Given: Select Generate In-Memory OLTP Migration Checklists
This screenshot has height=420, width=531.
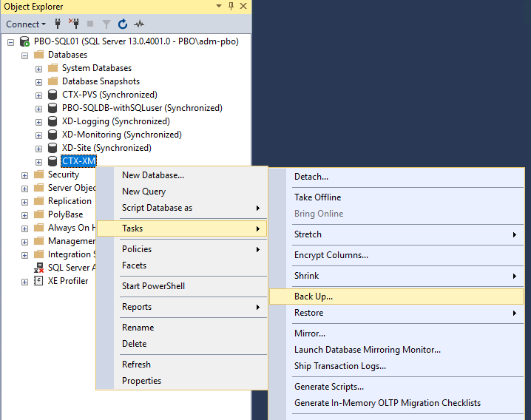Looking at the screenshot, I should pyautogui.click(x=396, y=403).
